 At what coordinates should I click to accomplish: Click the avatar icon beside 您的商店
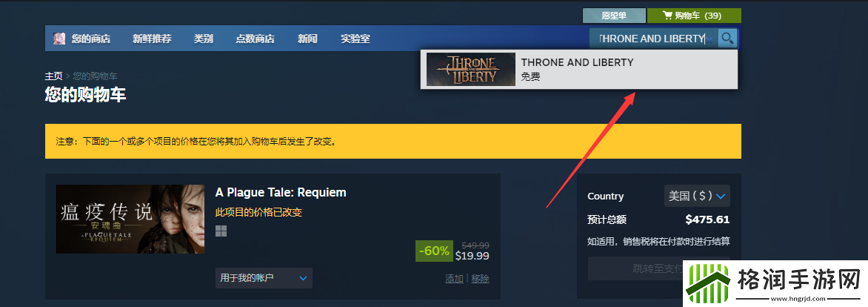(x=59, y=39)
